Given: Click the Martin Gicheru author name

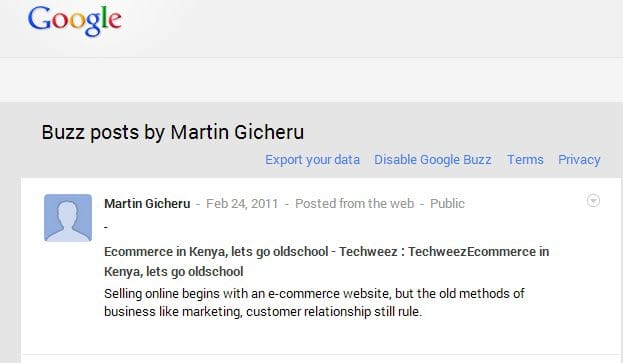Looking at the screenshot, I should pyautogui.click(x=147, y=204).
